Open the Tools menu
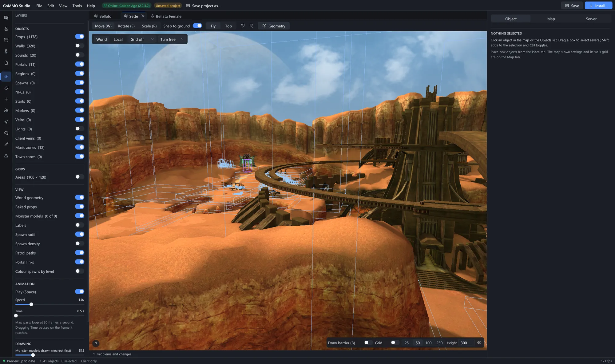Viewport: 615px width, 364px height. click(x=77, y=6)
